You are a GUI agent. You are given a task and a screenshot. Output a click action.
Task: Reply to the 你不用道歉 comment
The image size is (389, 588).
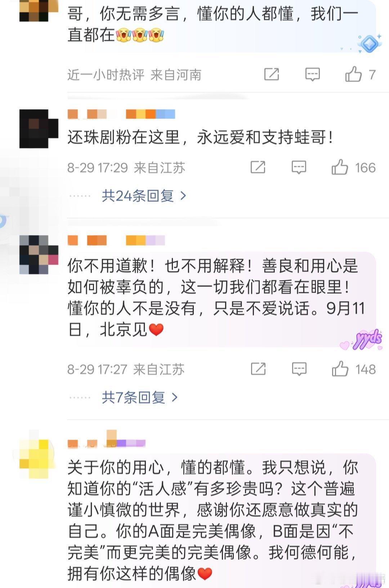coord(299,369)
